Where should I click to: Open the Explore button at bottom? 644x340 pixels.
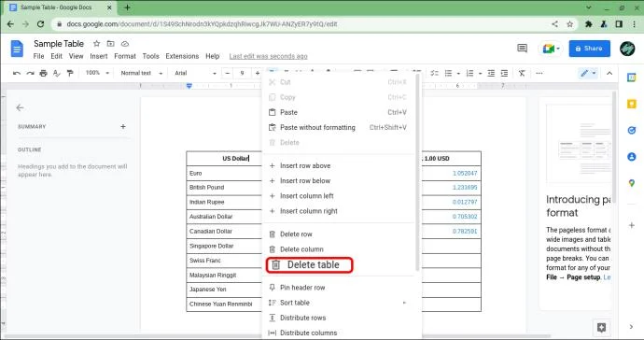click(x=602, y=327)
